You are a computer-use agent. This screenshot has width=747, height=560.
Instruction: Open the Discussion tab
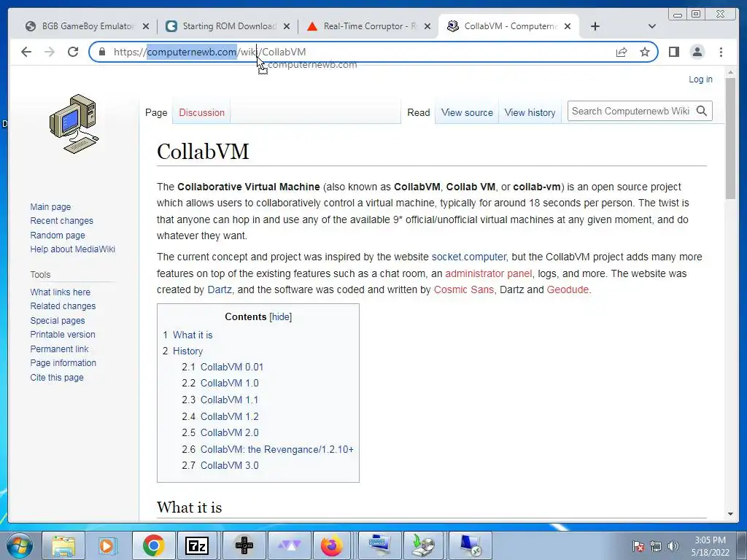point(201,112)
